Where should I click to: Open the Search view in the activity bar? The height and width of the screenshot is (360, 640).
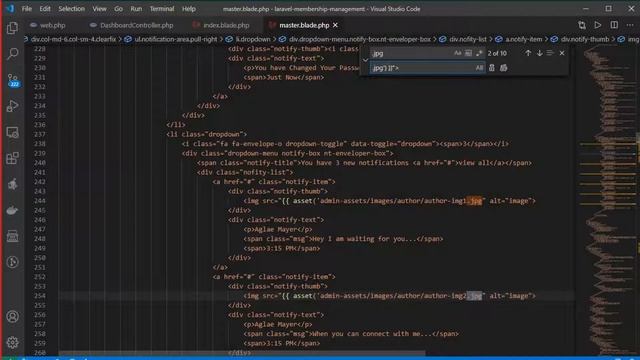pyautogui.click(x=12, y=53)
